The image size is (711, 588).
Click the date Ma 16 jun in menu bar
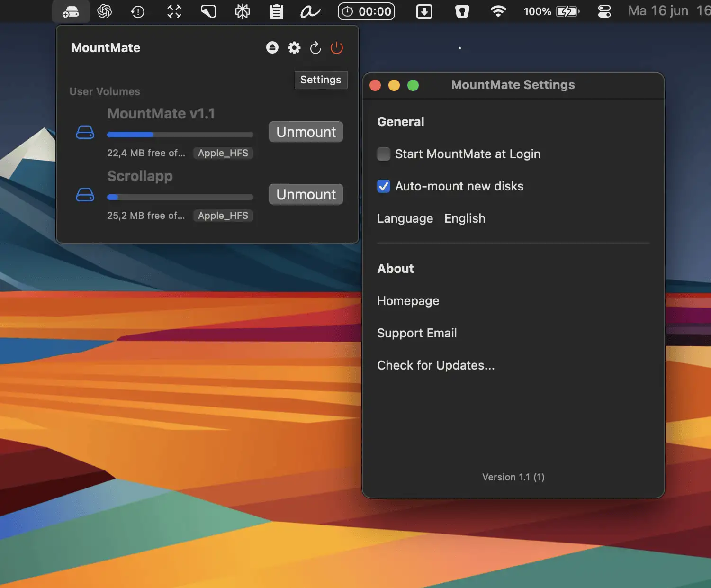coord(658,11)
